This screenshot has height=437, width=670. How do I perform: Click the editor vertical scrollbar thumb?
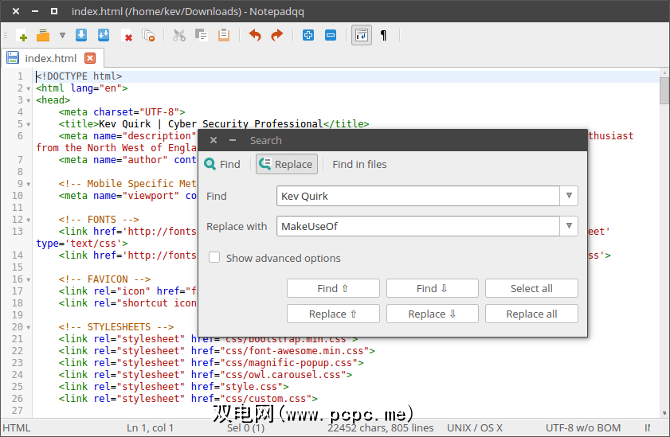pyautogui.click(x=664, y=90)
